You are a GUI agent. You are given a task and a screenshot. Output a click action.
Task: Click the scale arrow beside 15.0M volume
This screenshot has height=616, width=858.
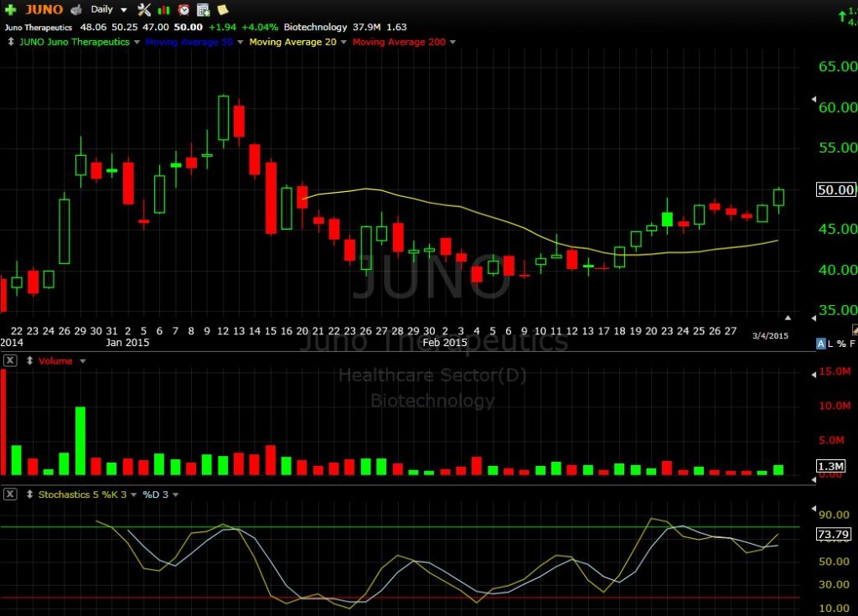pos(814,375)
